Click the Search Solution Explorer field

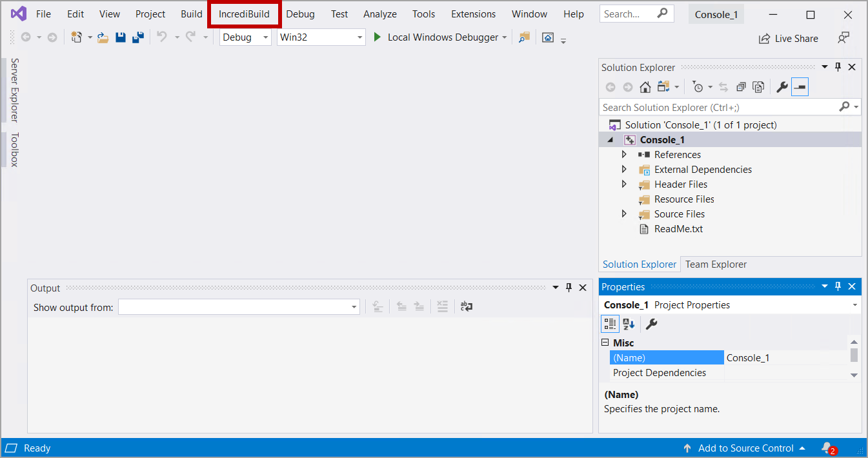coord(718,107)
